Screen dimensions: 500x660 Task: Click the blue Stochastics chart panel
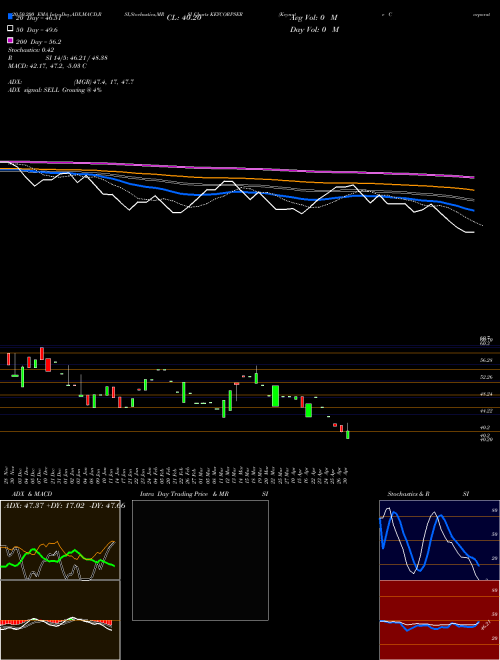pos(439,540)
